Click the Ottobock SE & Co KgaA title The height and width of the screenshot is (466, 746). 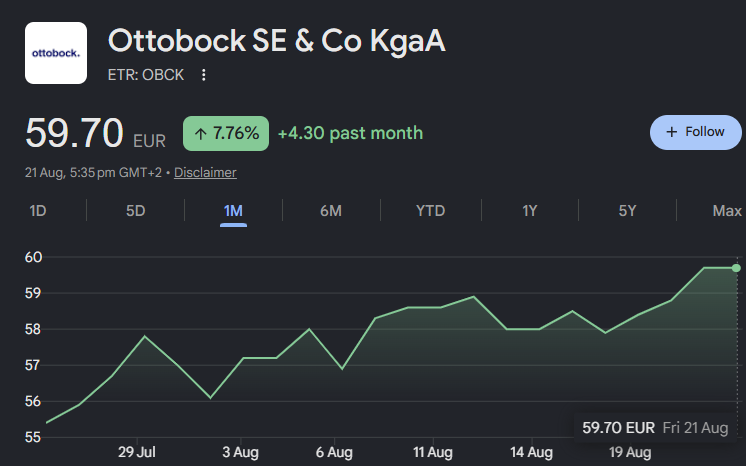[x=277, y=40]
